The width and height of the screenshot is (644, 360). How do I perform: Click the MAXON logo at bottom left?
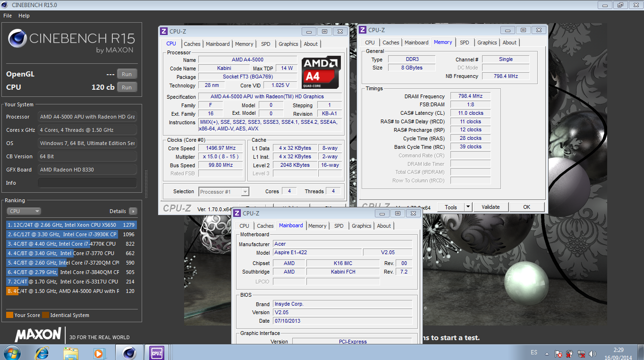point(38,335)
